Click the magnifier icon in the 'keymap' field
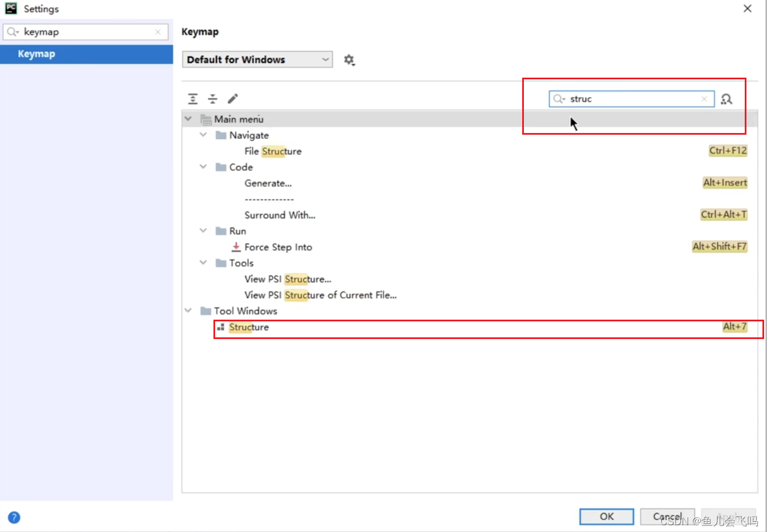This screenshot has height=532, width=767. click(13, 32)
